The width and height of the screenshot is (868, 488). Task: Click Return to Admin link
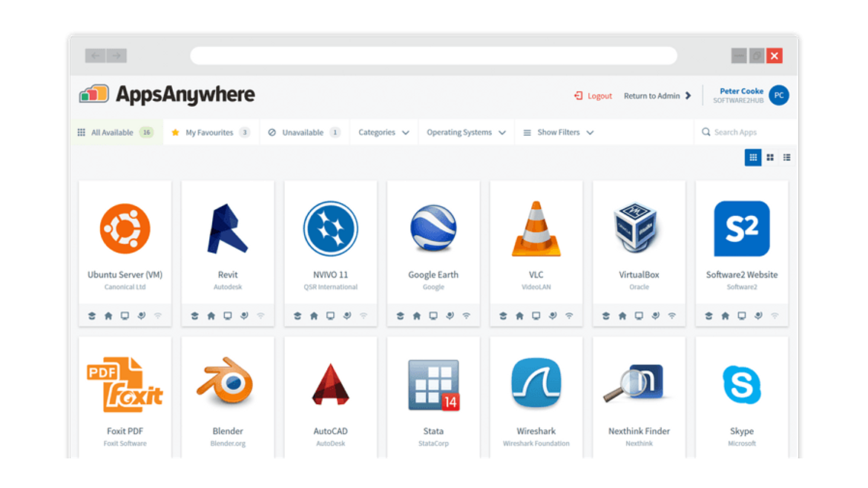(x=657, y=96)
